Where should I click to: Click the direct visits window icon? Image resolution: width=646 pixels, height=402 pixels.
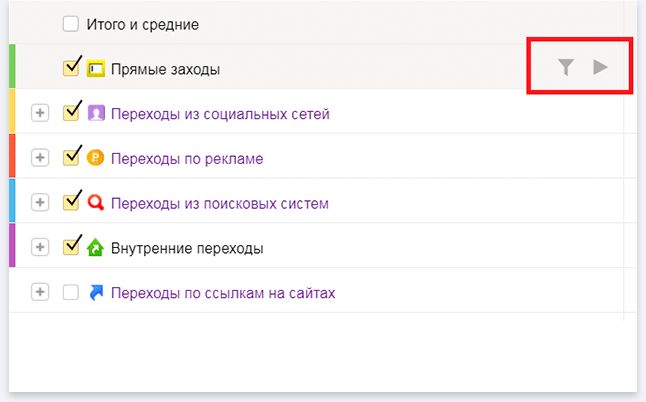coord(96,69)
